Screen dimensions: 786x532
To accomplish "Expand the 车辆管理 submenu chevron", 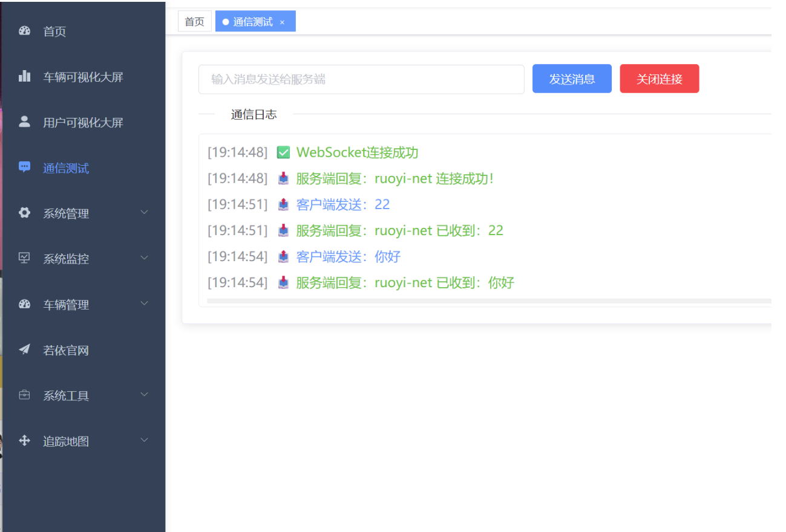I will (144, 303).
